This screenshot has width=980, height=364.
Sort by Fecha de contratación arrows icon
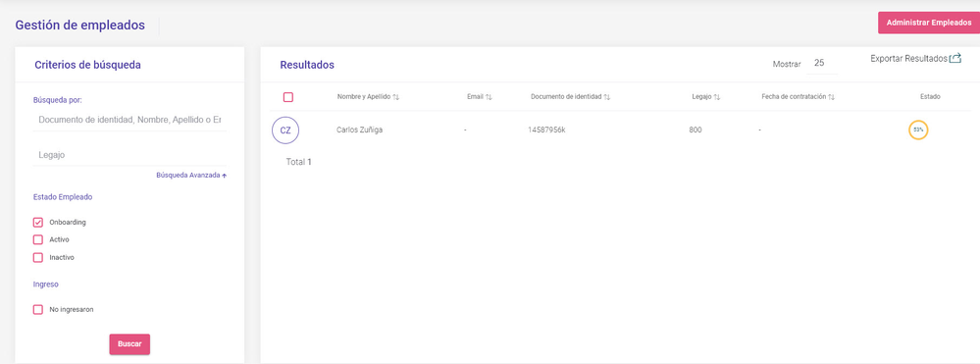(x=831, y=97)
